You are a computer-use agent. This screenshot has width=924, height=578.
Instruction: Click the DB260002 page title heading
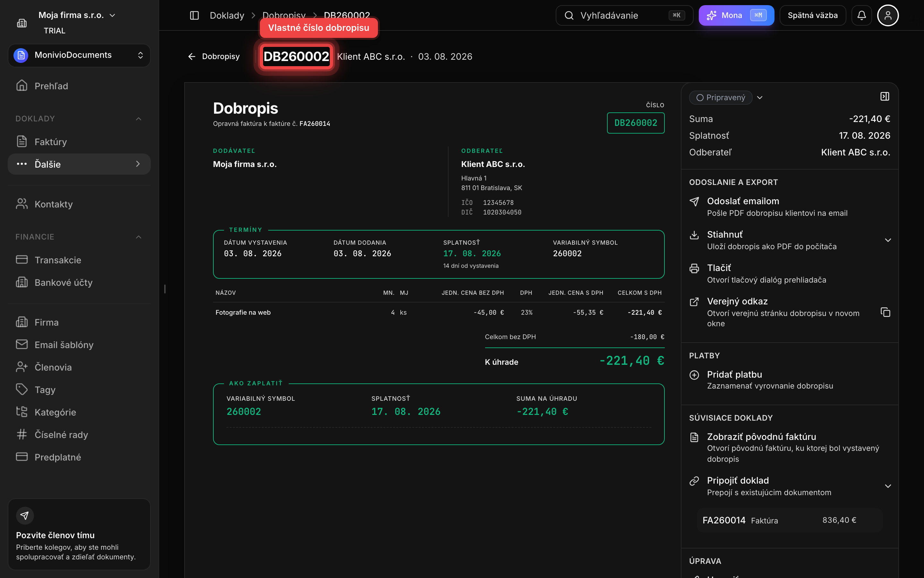tap(296, 57)
